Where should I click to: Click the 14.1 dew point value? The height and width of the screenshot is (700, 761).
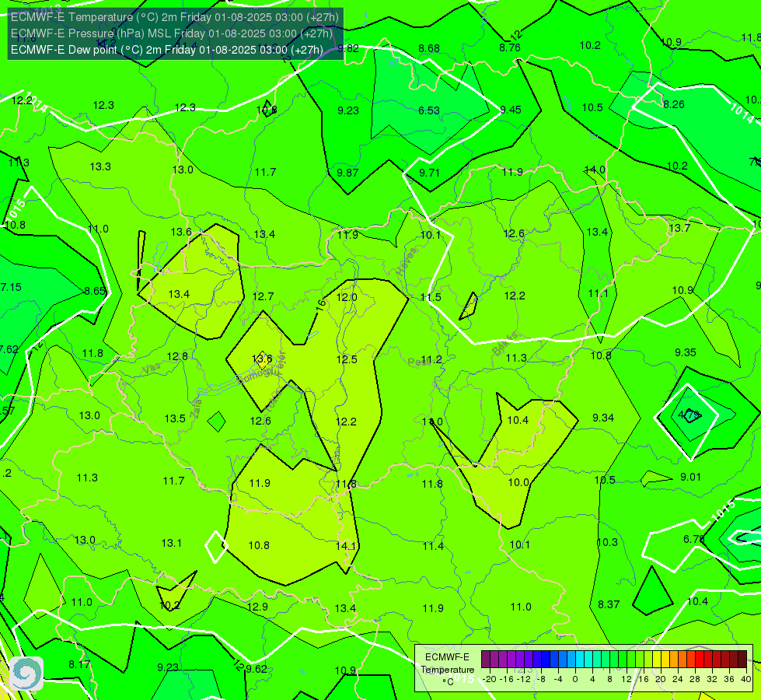click(346, 546)
